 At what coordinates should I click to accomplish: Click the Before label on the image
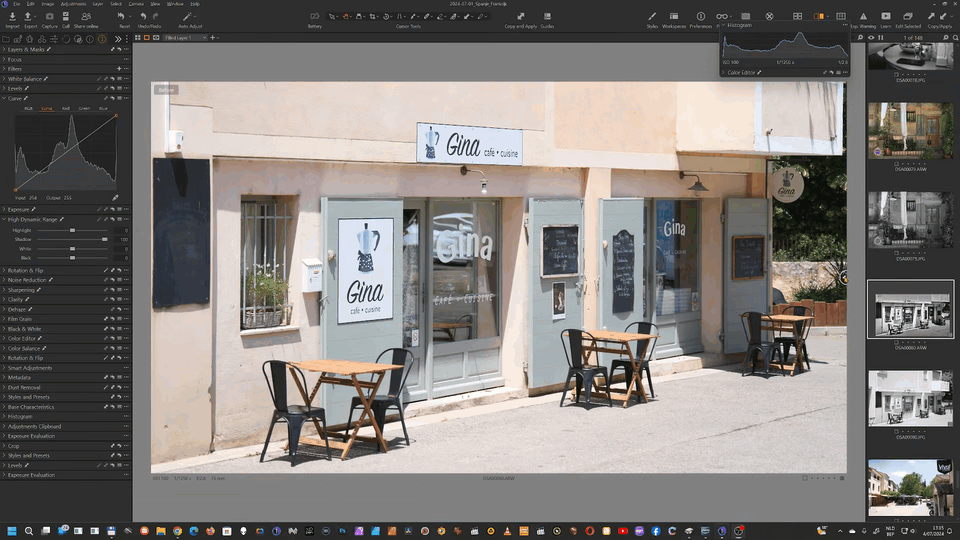(x=166, y=90)
